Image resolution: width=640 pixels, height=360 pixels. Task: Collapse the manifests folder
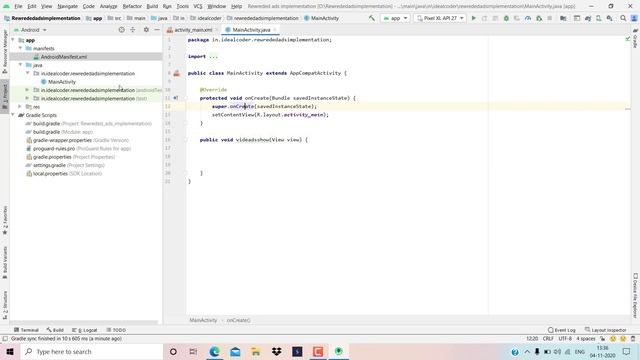point(20,48)
